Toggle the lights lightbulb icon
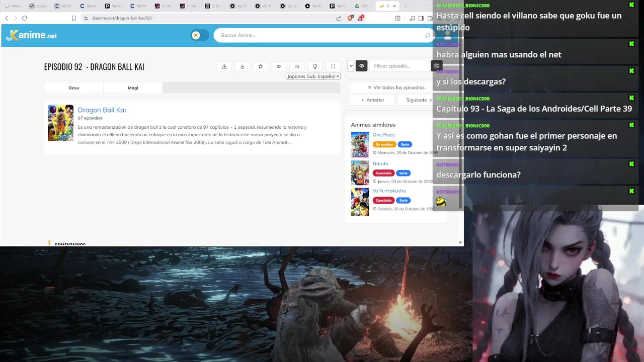644x362 pixels. coord(315,66)
